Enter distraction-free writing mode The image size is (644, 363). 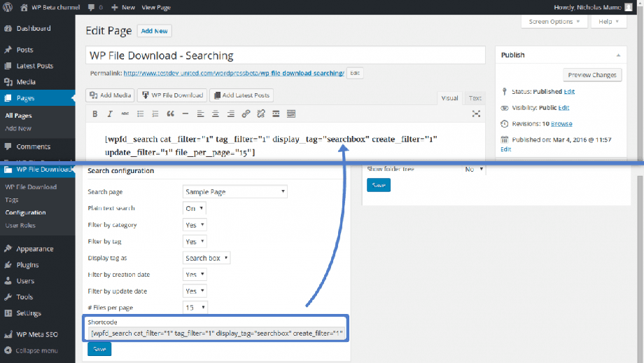pyautogui.click(x=476, y=114)
